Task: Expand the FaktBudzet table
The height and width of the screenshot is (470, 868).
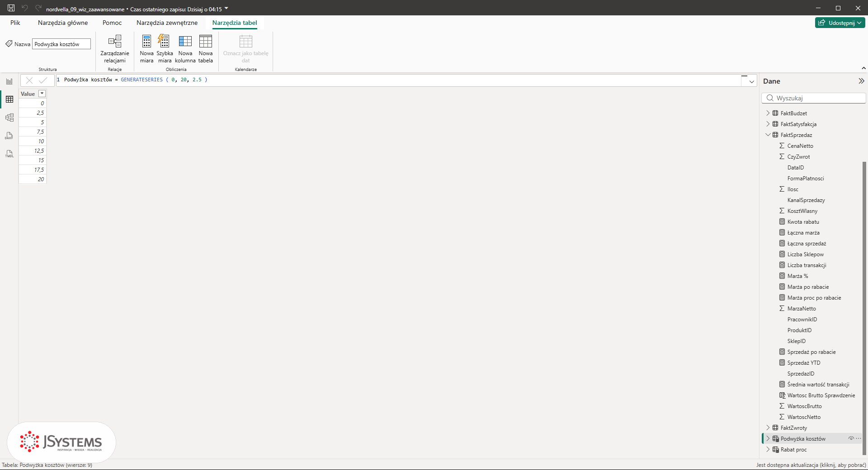Action: [x=768, y=113]
